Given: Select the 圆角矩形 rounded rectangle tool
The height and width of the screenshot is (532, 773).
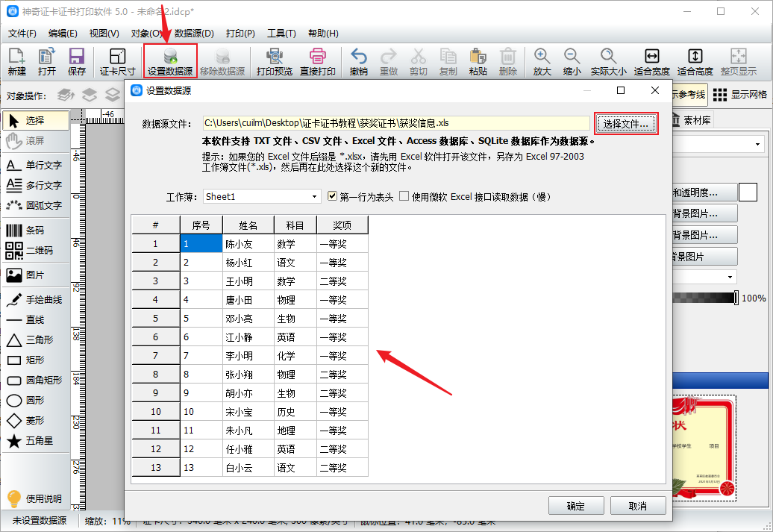Looking at the screenshot, I should [36, 380].
